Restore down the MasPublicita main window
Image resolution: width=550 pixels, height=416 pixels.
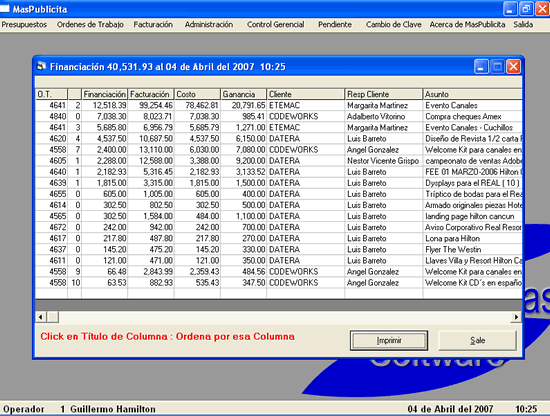pos(526,9)
